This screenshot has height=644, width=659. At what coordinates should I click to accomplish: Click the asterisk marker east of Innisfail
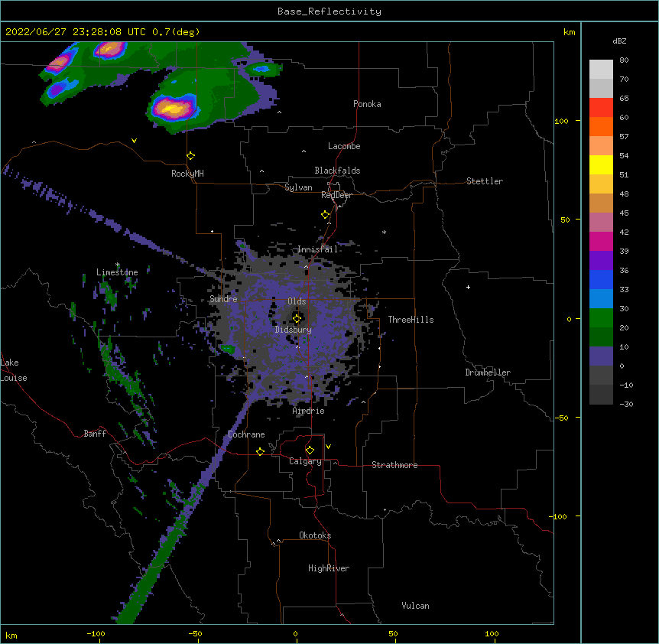384,232
